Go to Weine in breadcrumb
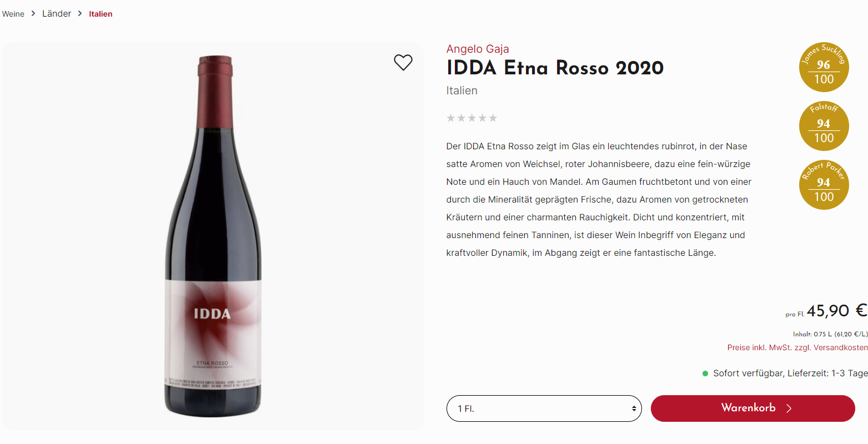The image size is (868, 444). coord(13,14)
